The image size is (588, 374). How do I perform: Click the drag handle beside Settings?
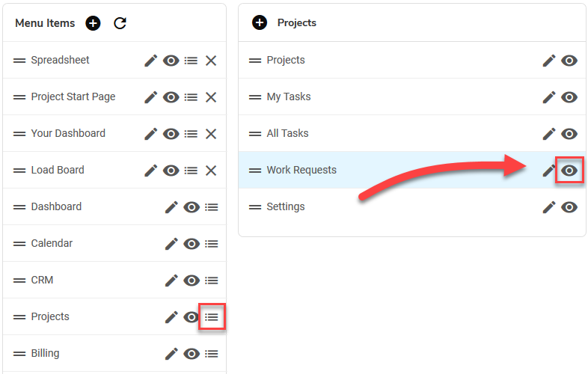tap(255, 207)
